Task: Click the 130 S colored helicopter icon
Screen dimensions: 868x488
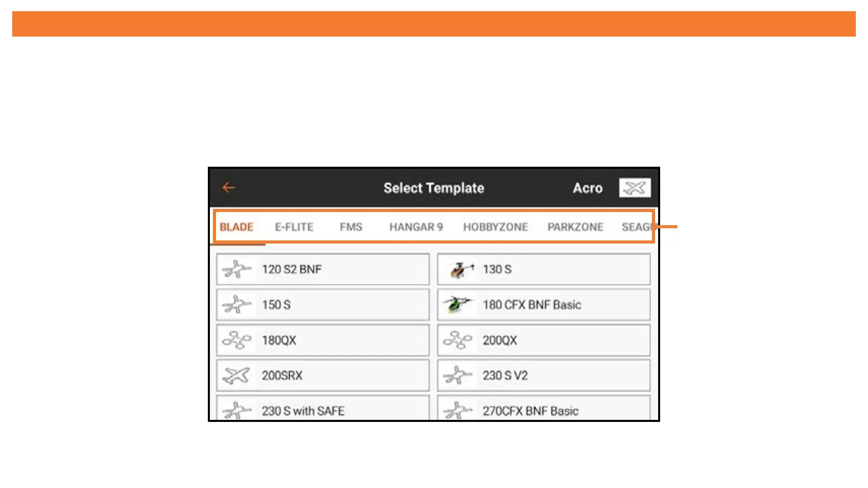Action: pyautogui.click(x=461, y=269)
